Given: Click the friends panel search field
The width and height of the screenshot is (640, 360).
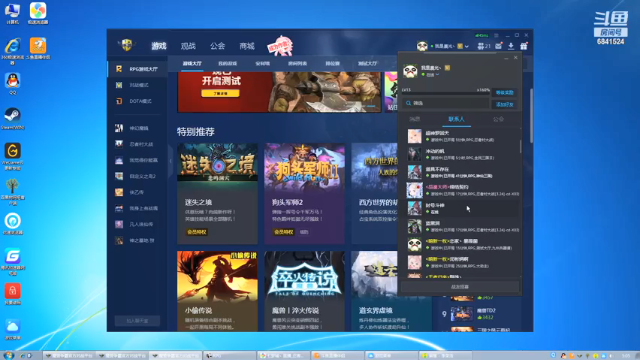Looking at the screenshot, I should (x=445, y=103).
